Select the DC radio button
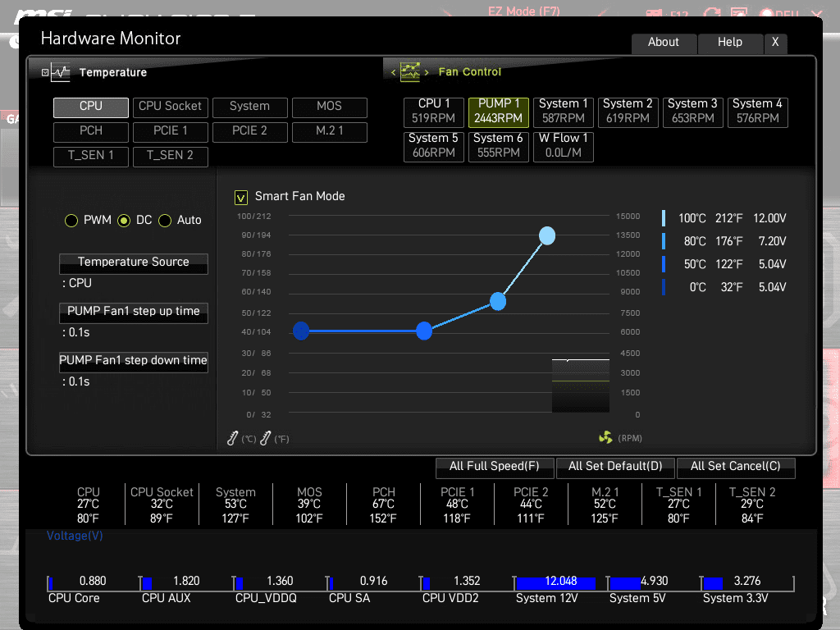Viewport: 840px width, 630px height. (x=124, y=221)
